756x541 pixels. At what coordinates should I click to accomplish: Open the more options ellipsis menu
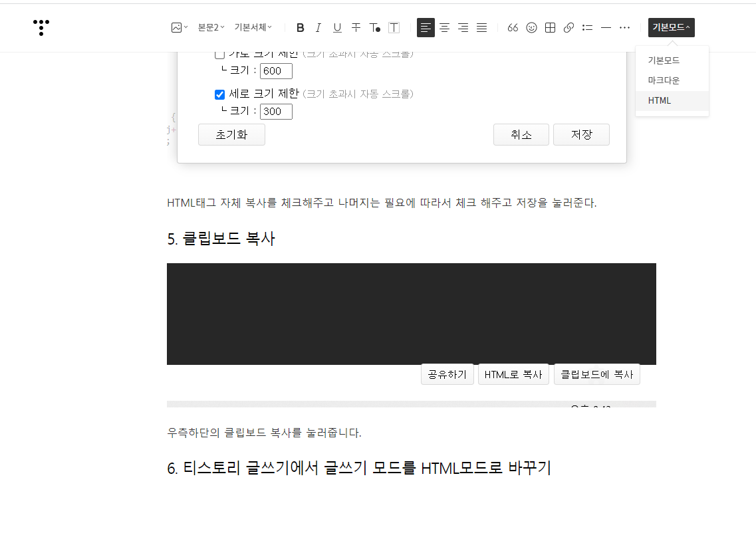tap(624, 27)
